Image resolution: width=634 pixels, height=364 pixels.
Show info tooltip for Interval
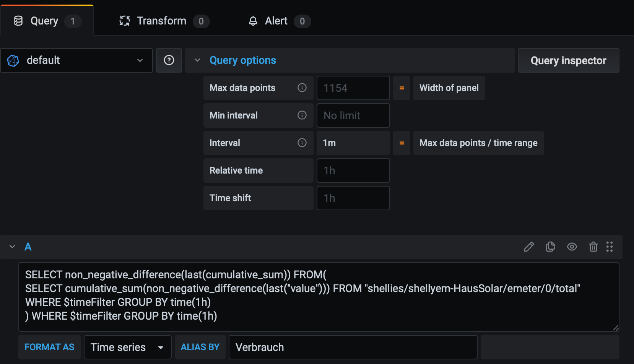click(302, 143)
